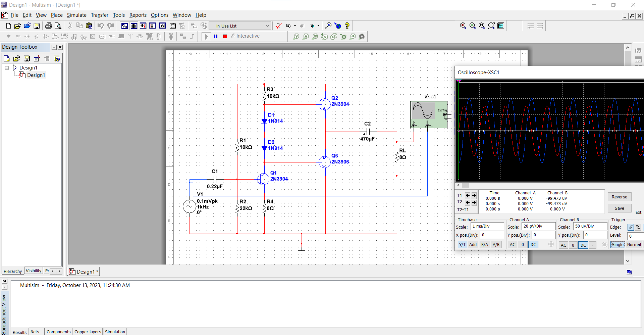
Task: Open the Voltage probe tool
Action: point(297,37)
